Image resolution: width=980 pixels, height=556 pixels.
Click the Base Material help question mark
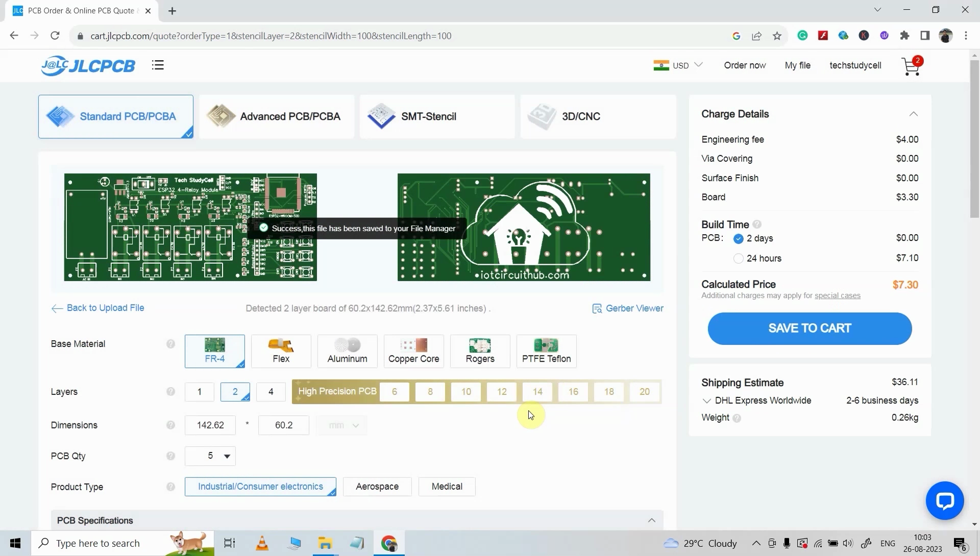pyautogui.click(x=170, y=344)
